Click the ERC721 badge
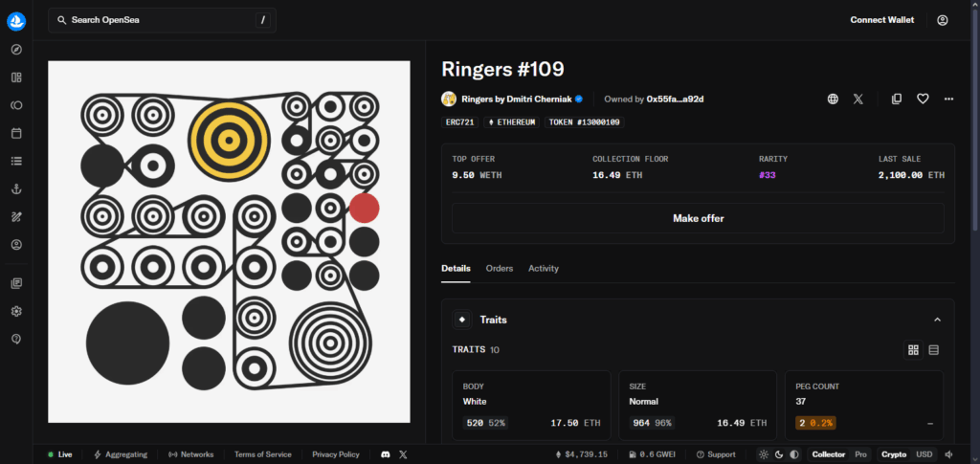The image size is (980, 464). point(460,122)
